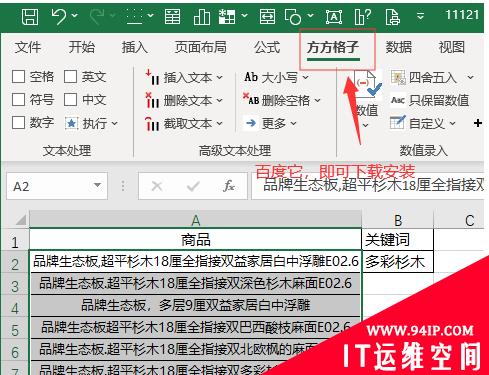Check the 空格 checkbox
Screen dimensions: 489x375
[x=18, y=76]
